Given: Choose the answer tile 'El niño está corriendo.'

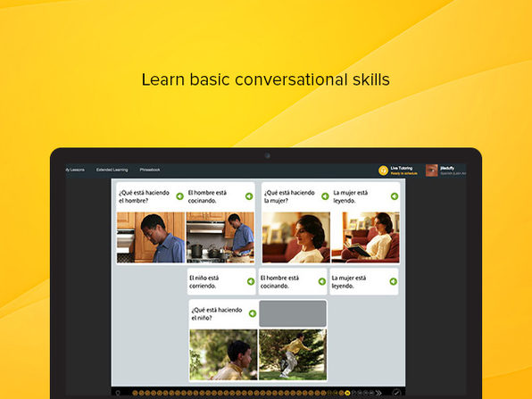Looking at the screenshot, I should point(221,281).
